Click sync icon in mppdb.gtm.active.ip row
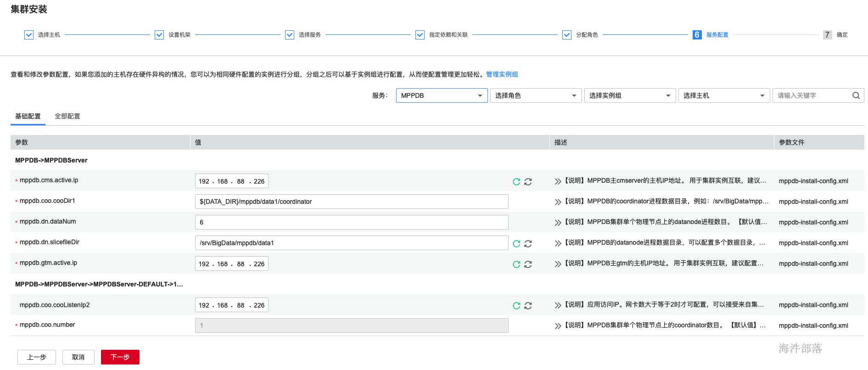This screenshot has width=868, height=370. click(528, 264)
